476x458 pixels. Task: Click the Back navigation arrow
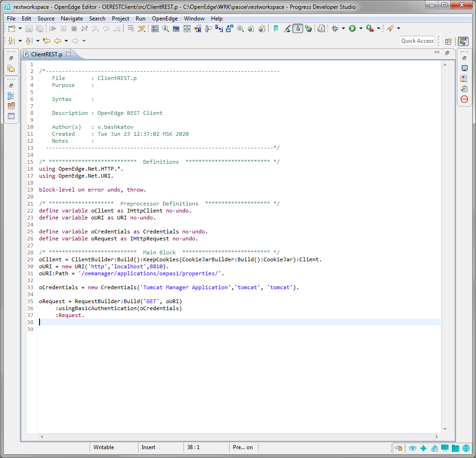pos(58,41)
